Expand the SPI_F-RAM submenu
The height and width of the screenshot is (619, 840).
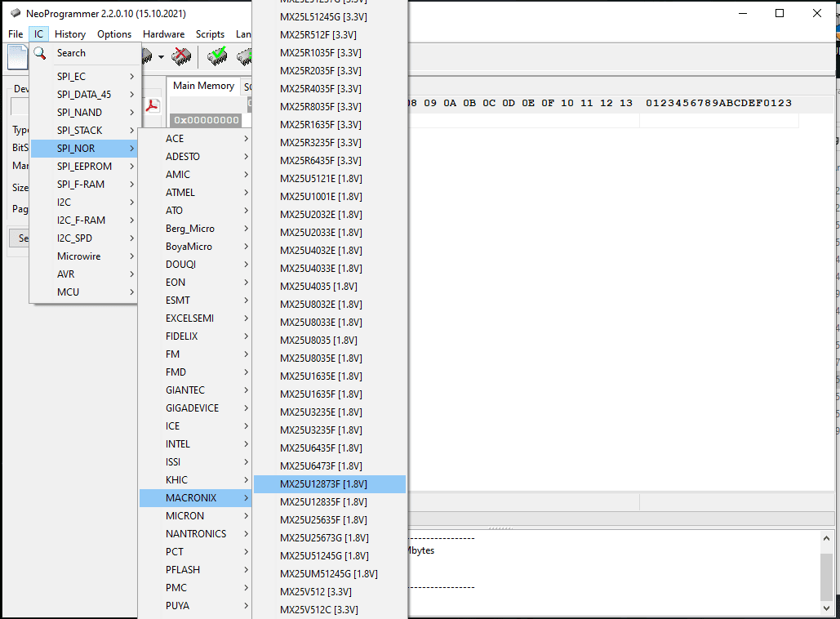click(x=84, y=185)
